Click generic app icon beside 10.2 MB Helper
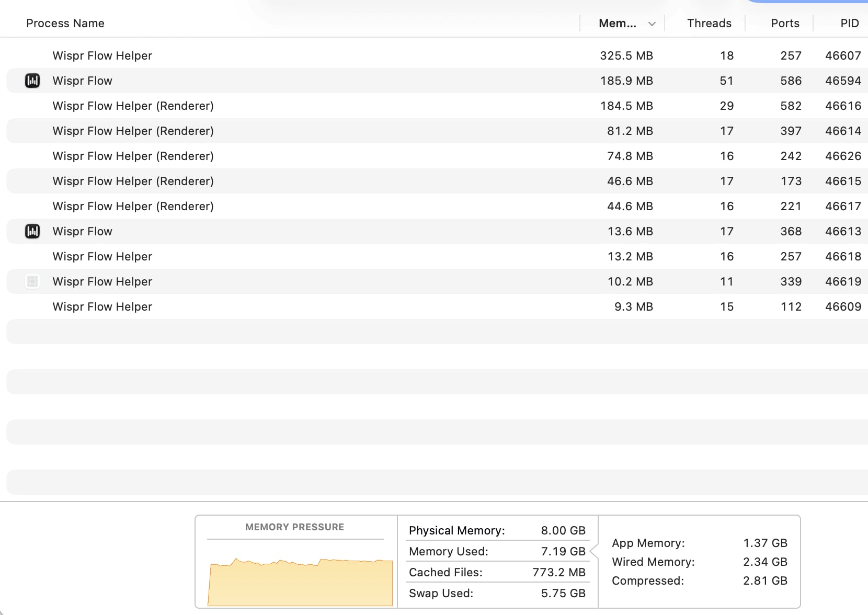 tap(32, 281)
